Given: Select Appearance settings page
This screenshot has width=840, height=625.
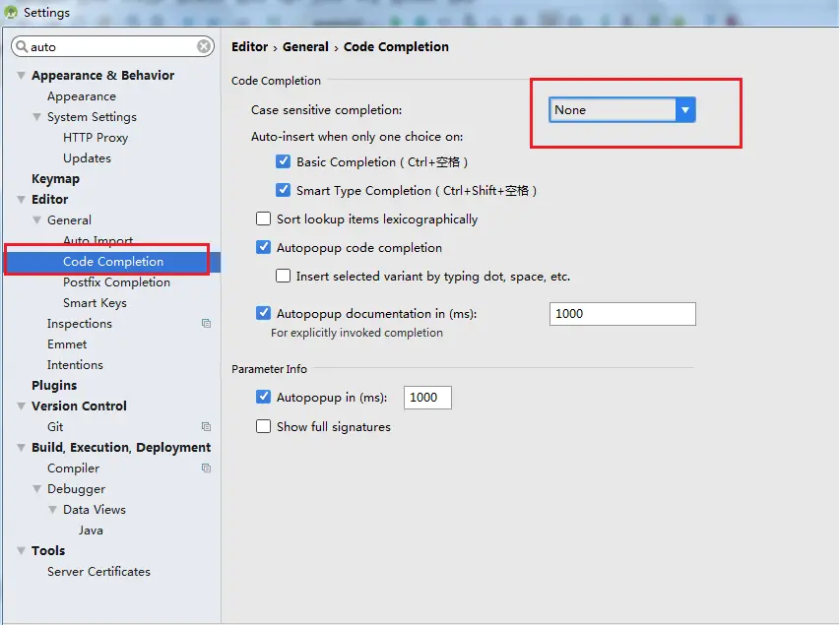Looking at the screenshot, I should pyautogui.click(x=82, y=96).
